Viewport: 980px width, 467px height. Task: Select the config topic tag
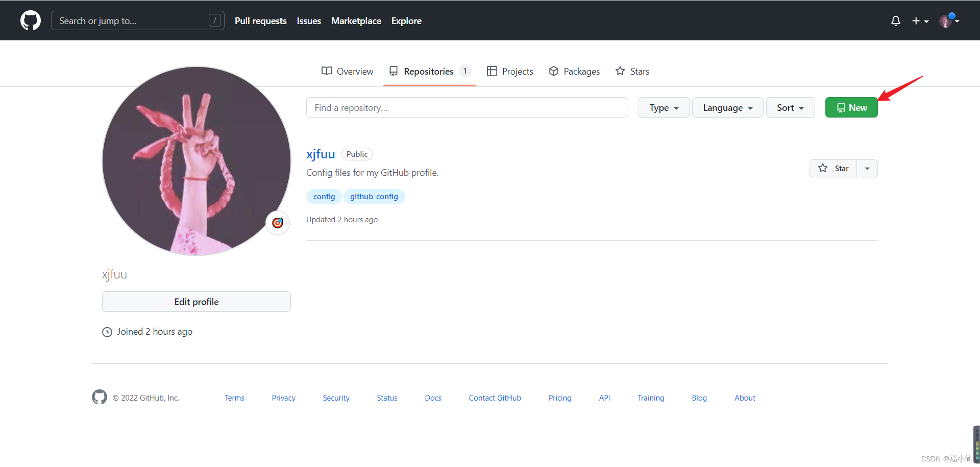click(324, 197)
